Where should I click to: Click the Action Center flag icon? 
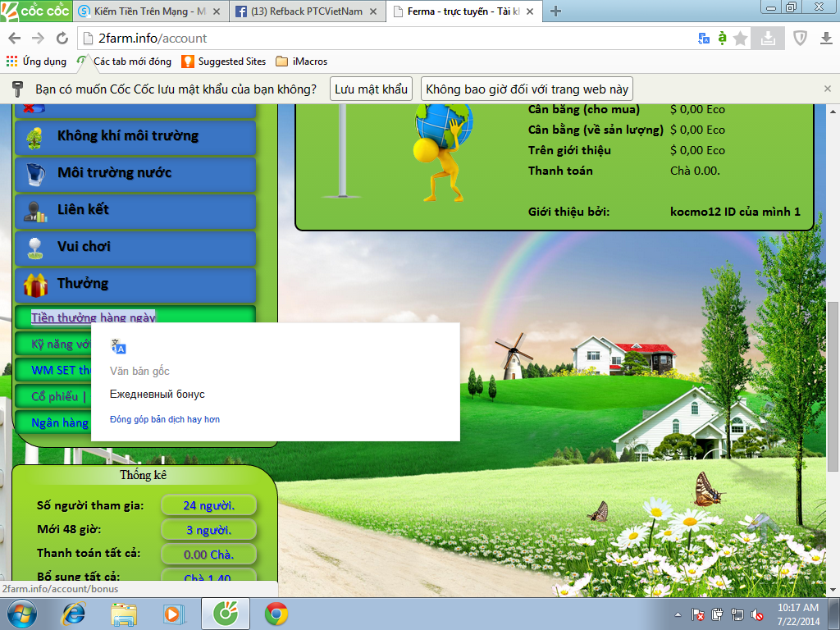point(697,614)
